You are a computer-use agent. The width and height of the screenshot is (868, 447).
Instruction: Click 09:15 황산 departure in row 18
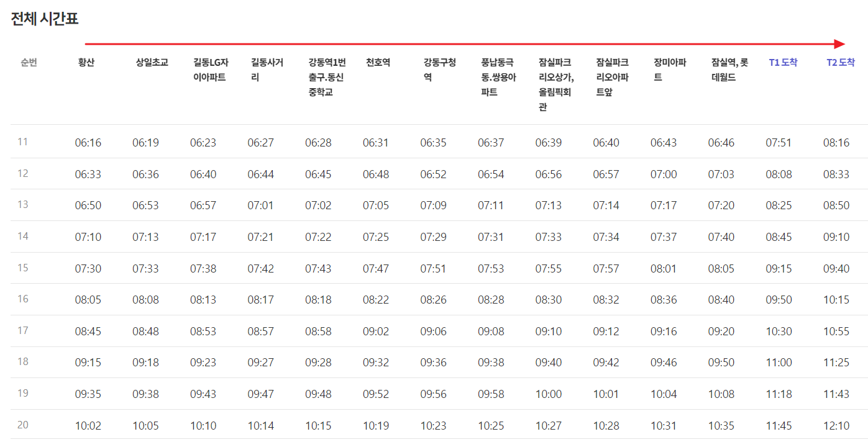(88, 363)
